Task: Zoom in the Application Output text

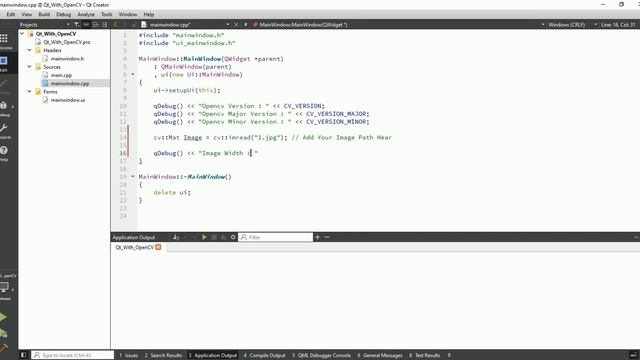Action: [x=317, y=237]
